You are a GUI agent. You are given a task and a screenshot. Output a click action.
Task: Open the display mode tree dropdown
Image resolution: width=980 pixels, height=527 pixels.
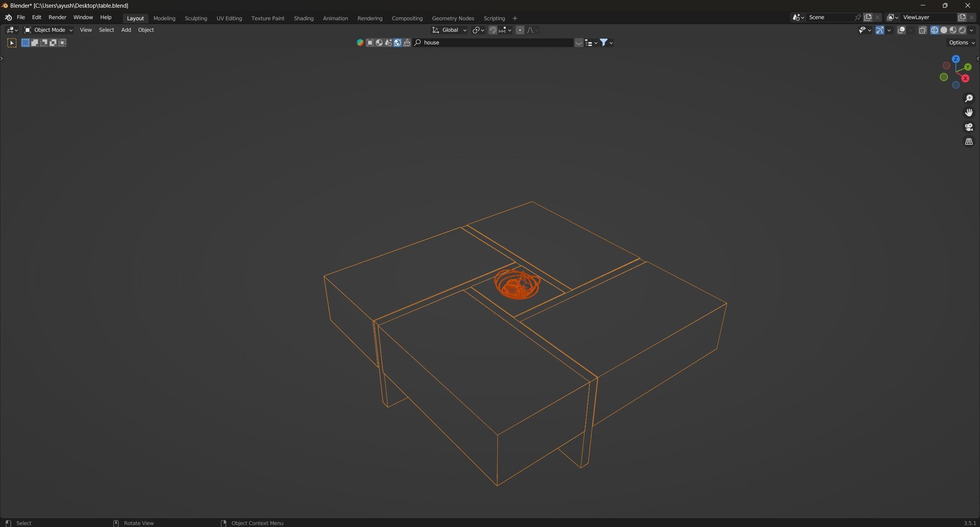tap(591, 43)
